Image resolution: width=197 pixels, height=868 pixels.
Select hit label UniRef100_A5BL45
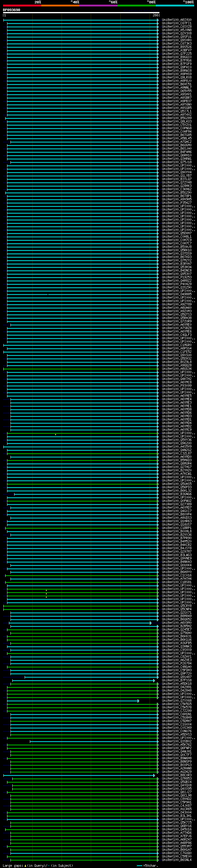(x=177, y=139)
